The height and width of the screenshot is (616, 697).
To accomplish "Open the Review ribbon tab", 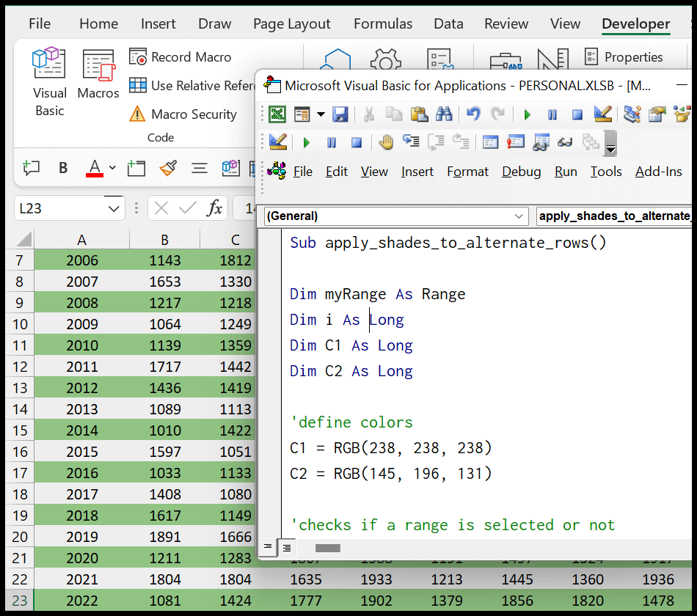I will pyautogui.click(x=506, y=23).
